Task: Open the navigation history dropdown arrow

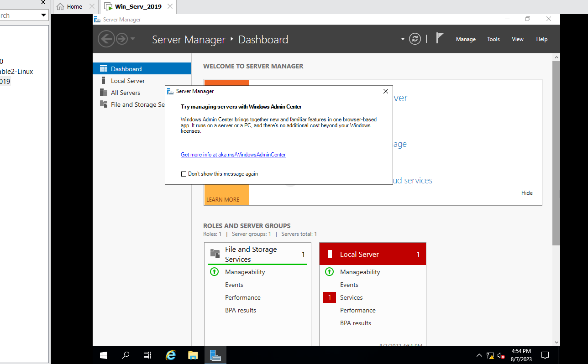Action: (133, 39)
